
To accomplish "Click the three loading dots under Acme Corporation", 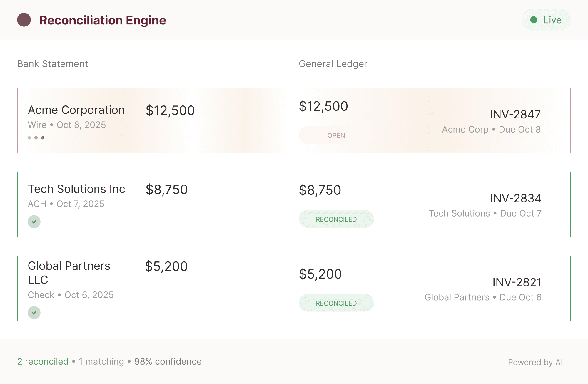I will pyautogui.click(x=36, y=138).
